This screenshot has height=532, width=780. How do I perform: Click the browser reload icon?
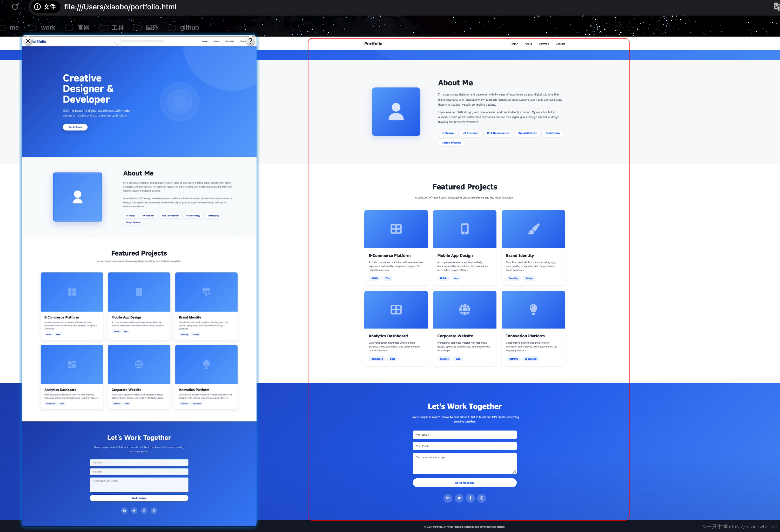pyautogui.click(x=15, y=7)
